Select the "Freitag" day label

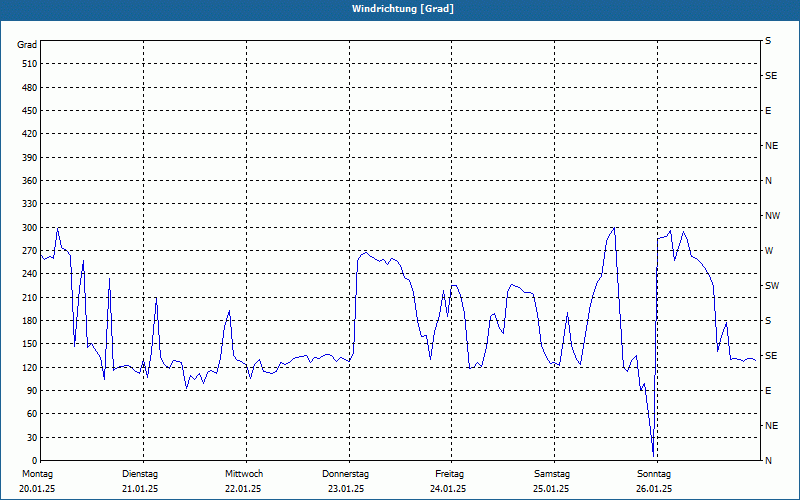click(x=449, y=474)
